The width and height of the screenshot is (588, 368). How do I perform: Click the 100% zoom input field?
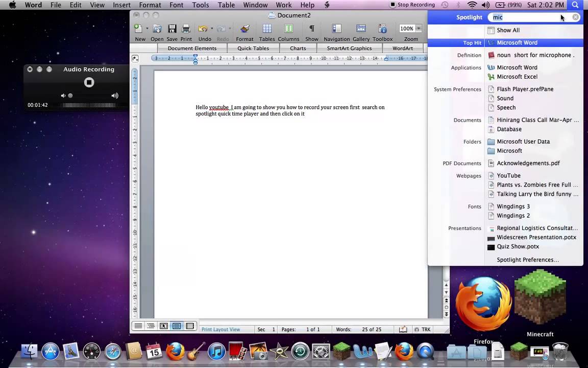pos(407,29)
